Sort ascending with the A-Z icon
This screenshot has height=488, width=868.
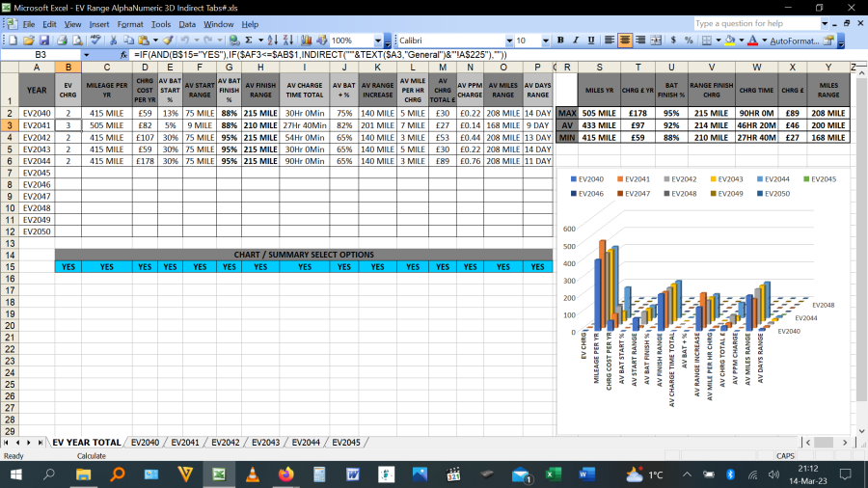[272, 41]
